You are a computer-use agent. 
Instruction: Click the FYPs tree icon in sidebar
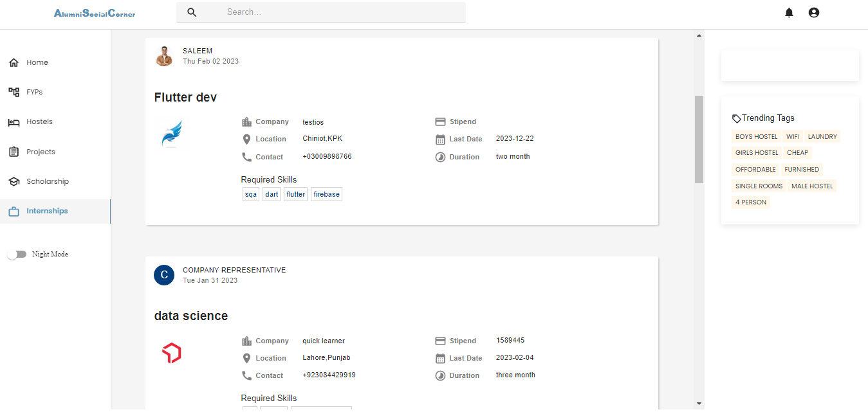pyautogui.click(x=14, y=92)
